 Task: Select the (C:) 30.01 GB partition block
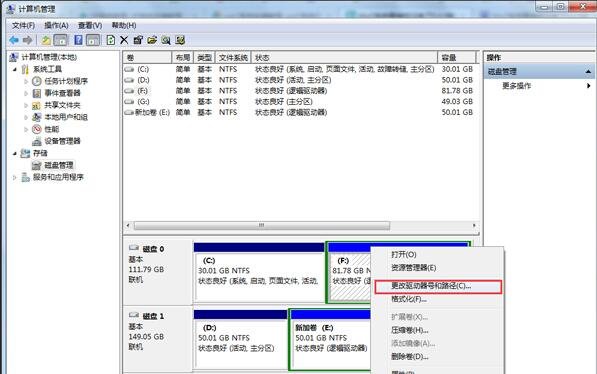[x=259, y=272]
